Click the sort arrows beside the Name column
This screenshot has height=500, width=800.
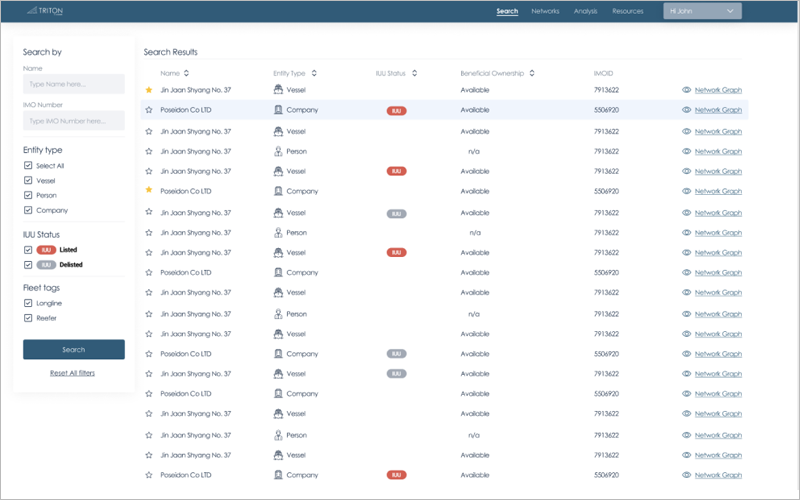click(186, 73)
